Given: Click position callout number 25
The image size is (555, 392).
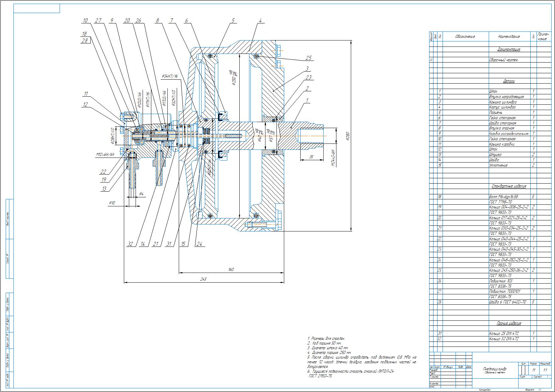Looking at the screenshot, I should (x=308, y=58).
